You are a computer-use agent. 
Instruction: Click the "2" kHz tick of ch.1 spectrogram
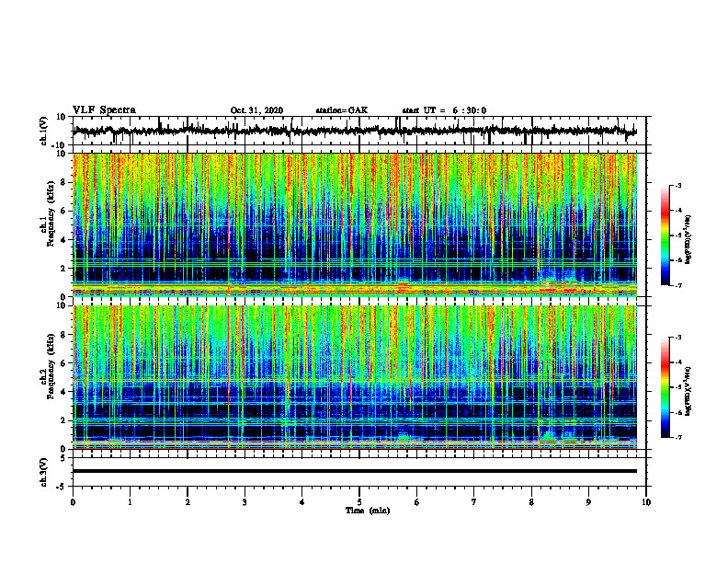[x=63, y=268]
